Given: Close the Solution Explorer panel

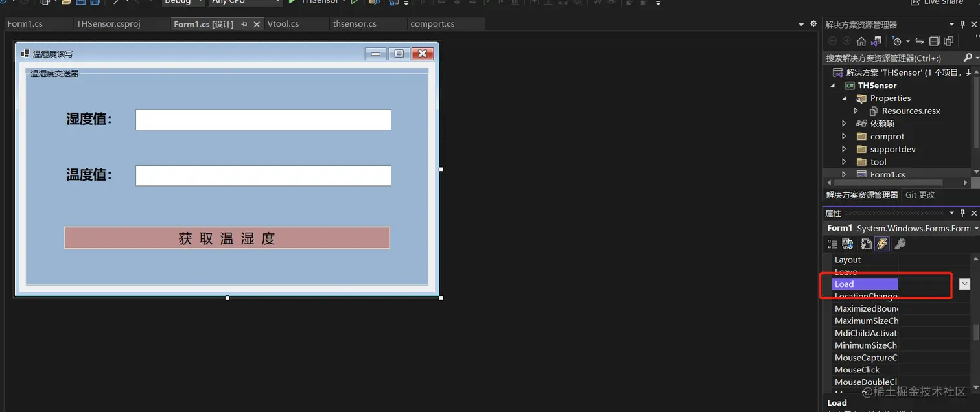Looking at the screenshot, I should pyautogui.click(x=974, y=25).
